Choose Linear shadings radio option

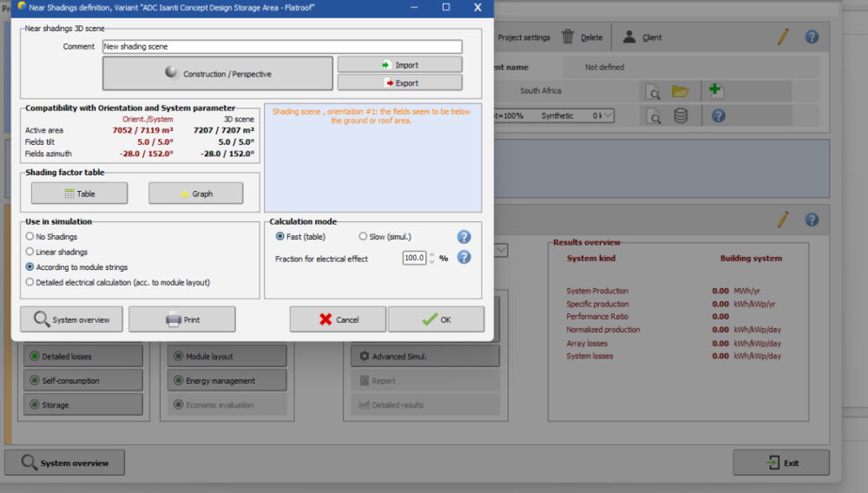pos(30,252)
